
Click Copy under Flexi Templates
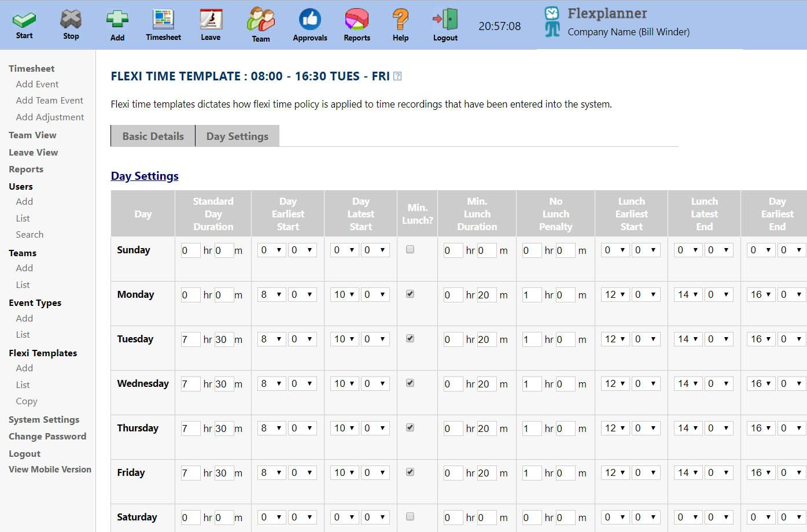click(27, 401)
